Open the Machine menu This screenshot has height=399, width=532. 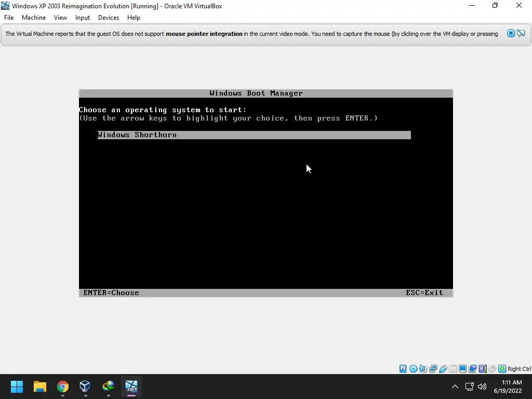34,18
